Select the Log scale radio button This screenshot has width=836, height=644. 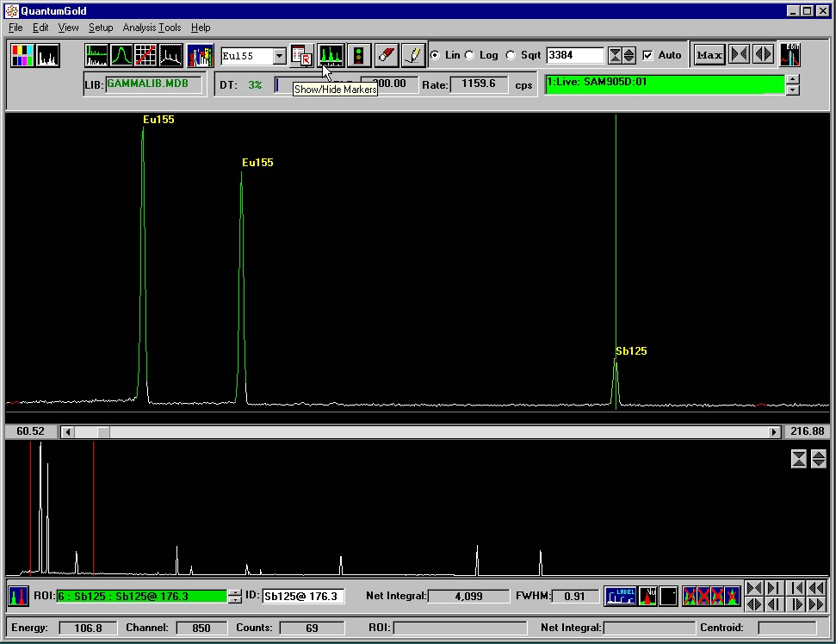(470, 55)
